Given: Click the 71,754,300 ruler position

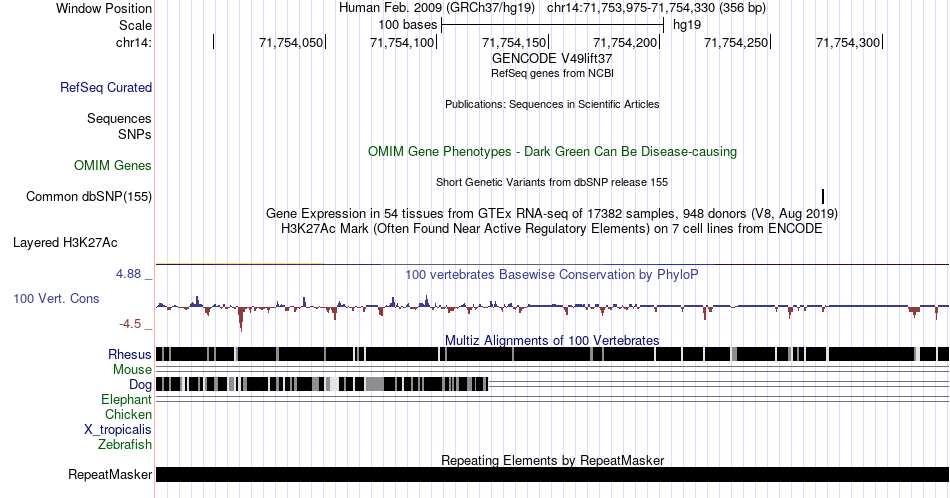Looking at the screenshot, I should pyautogui.click(x=848, y=42).
